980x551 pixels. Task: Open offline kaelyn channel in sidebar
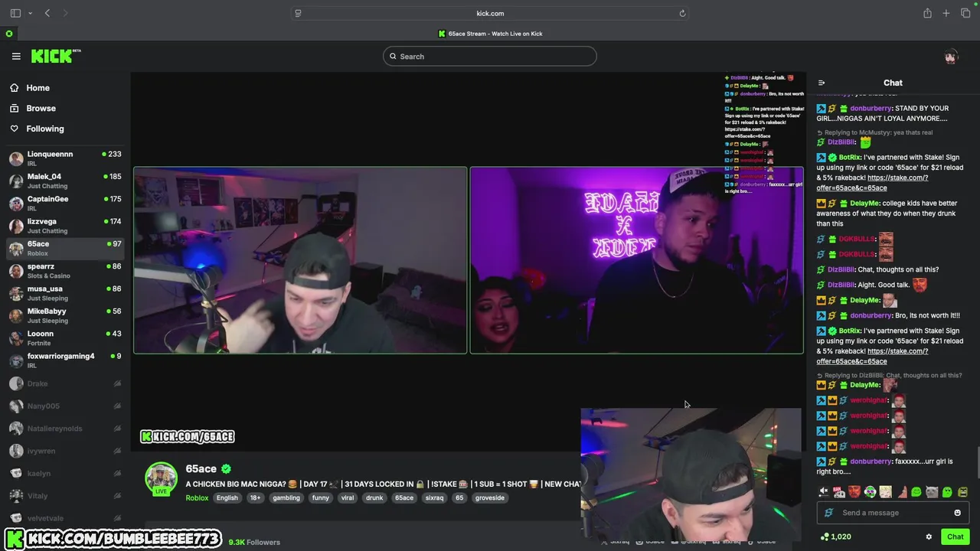point(65,473)
